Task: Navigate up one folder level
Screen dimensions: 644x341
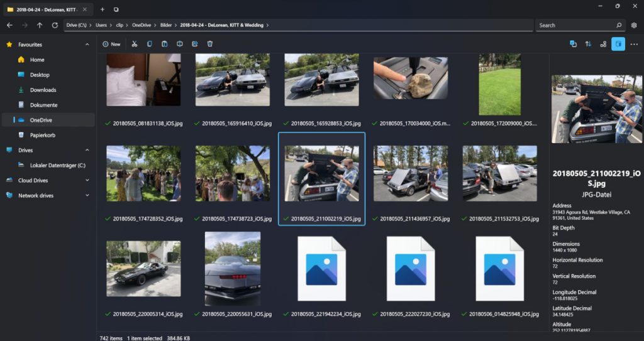Action: pyautogui.click(x=40, y=25)
